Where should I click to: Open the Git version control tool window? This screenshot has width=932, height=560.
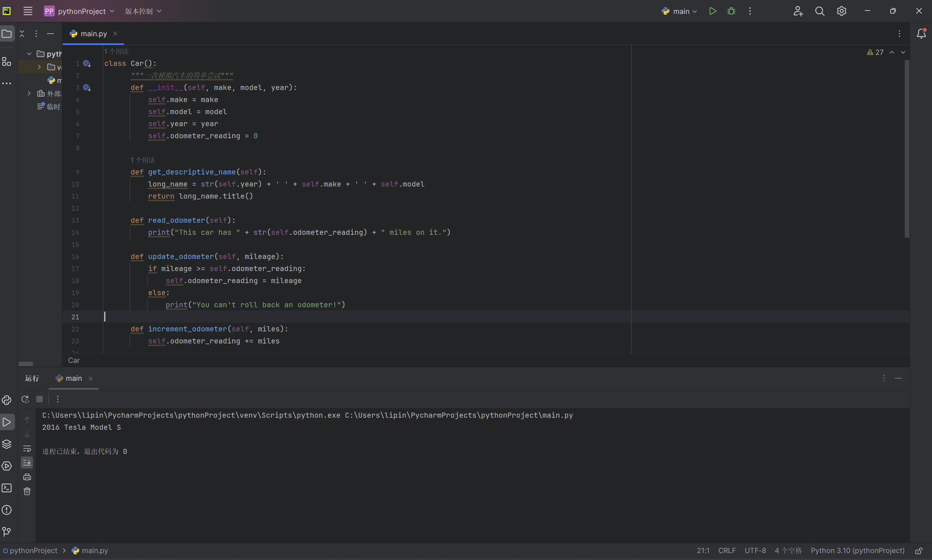click(x=7, y=532)
